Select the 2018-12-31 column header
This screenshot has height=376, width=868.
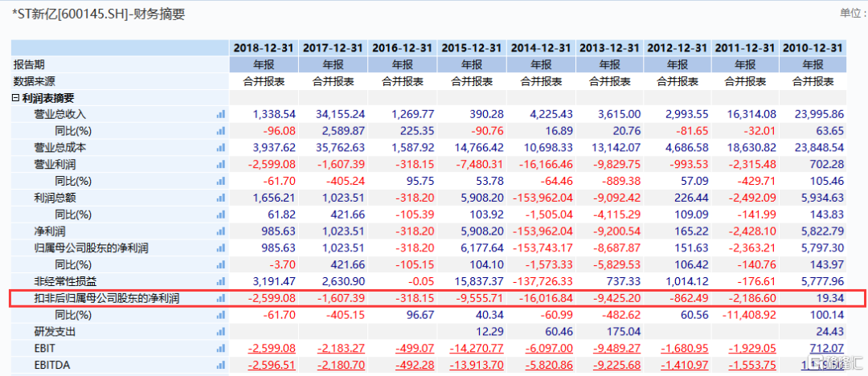(264, 48)
